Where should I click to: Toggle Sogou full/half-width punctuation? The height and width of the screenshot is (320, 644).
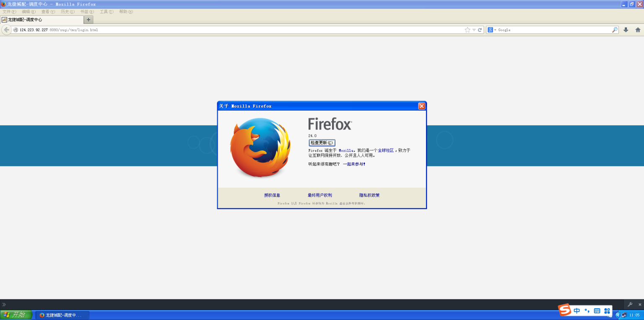click(x=586, y=311)
